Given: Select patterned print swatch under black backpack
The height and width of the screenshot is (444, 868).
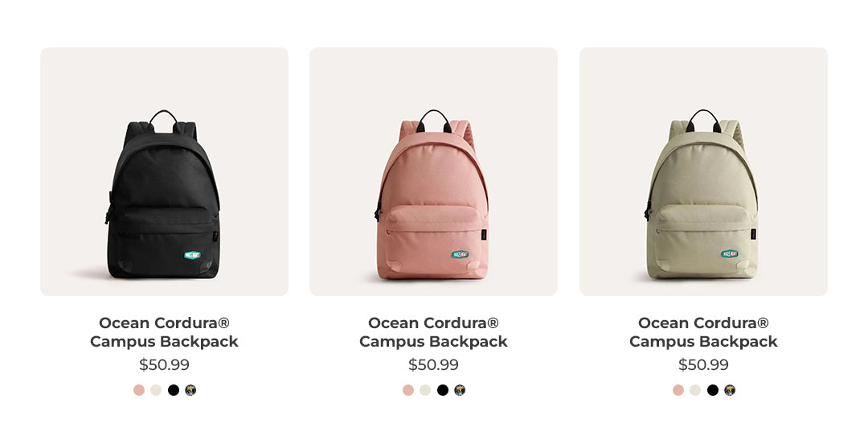Looking at the screenshot, I should (190, 390).
